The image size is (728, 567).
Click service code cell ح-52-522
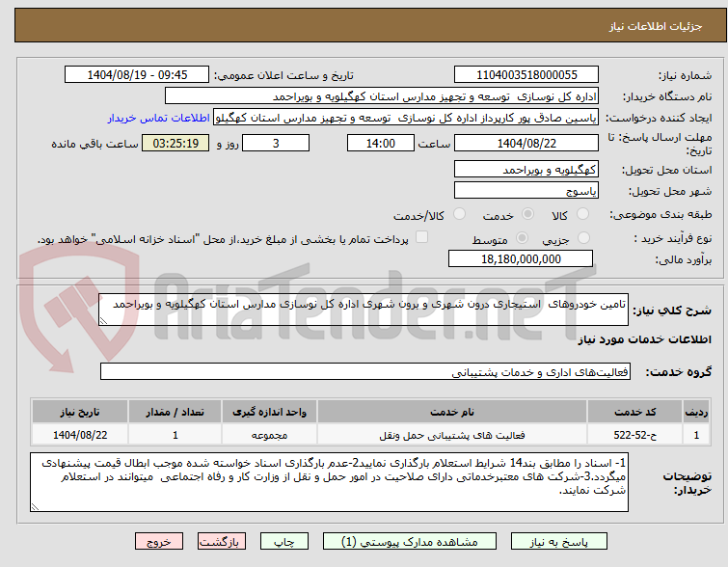pos(634,435)
